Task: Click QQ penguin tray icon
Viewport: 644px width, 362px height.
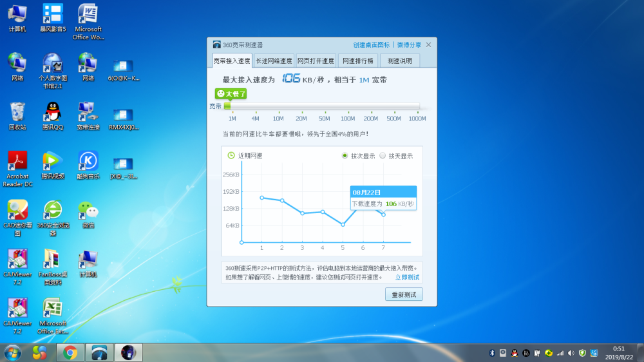Action: [x=514, y=353]
